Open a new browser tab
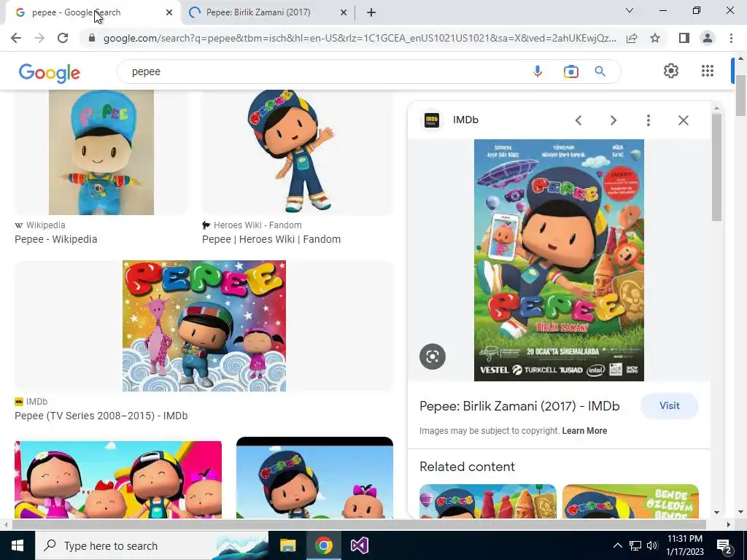This screenshot has height=560, width=747. click(x=371, y=13)
